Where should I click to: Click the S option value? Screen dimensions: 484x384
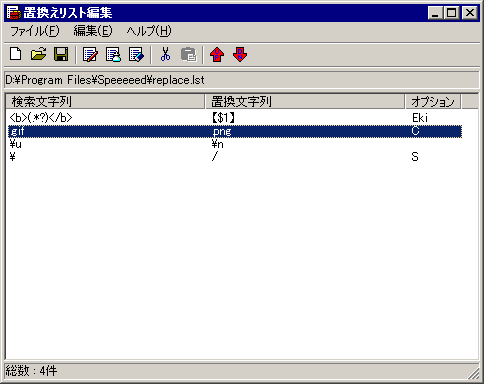click(415, 157)
